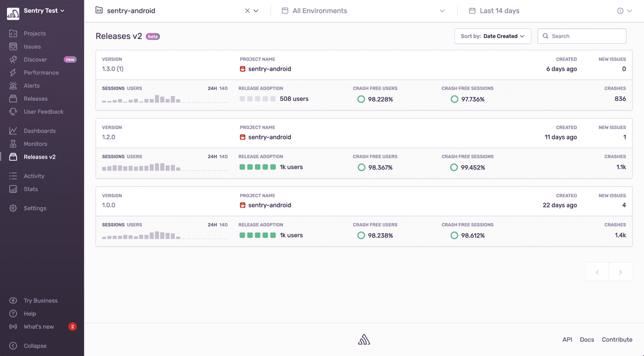This screenshot has height=356, width=644.
Task: Click the Monitors icon
Action: point(13,144)
